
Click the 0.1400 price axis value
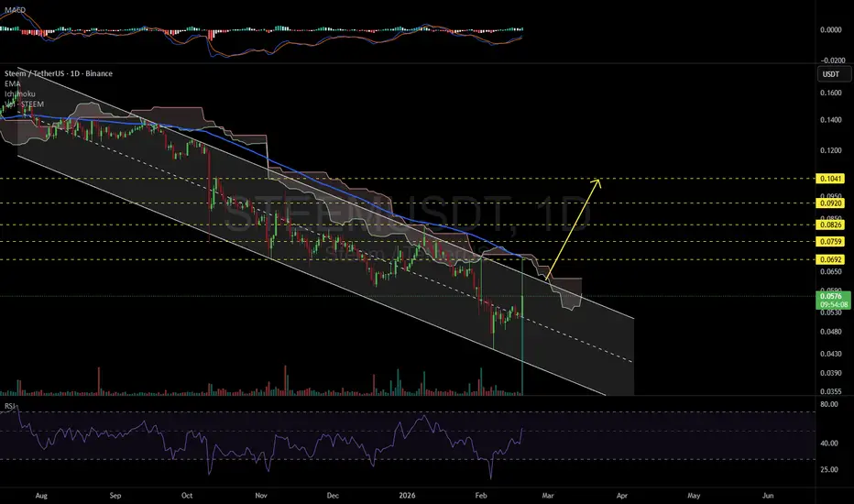(x=830, y=120)
